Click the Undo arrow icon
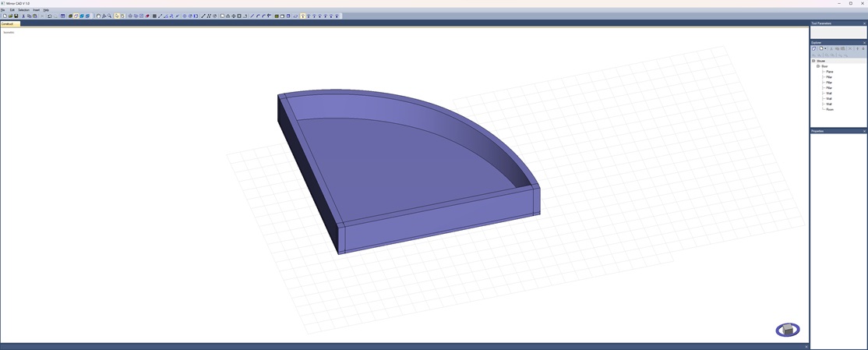The width and height of the screenshot is (868, 350). pos(49,16)
